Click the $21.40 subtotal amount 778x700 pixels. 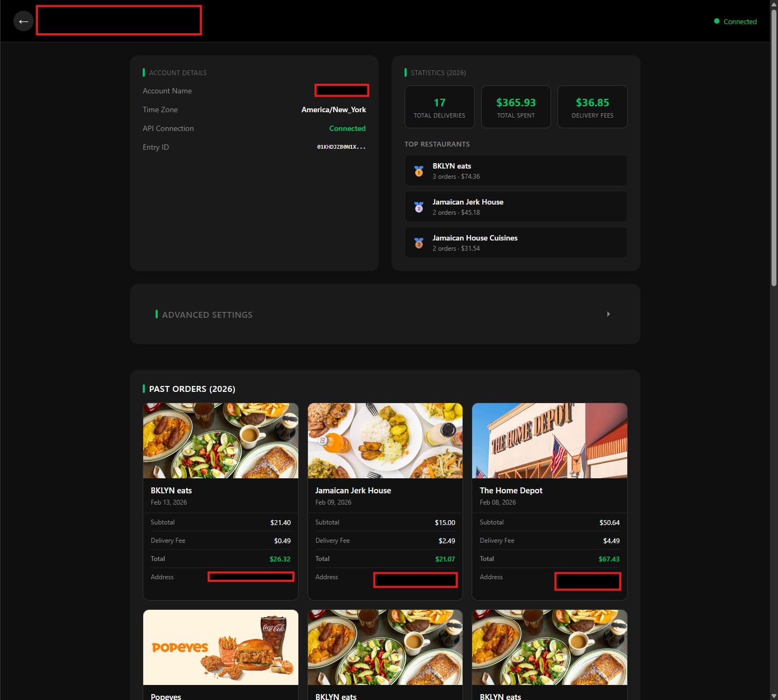[x=281, y=522]
